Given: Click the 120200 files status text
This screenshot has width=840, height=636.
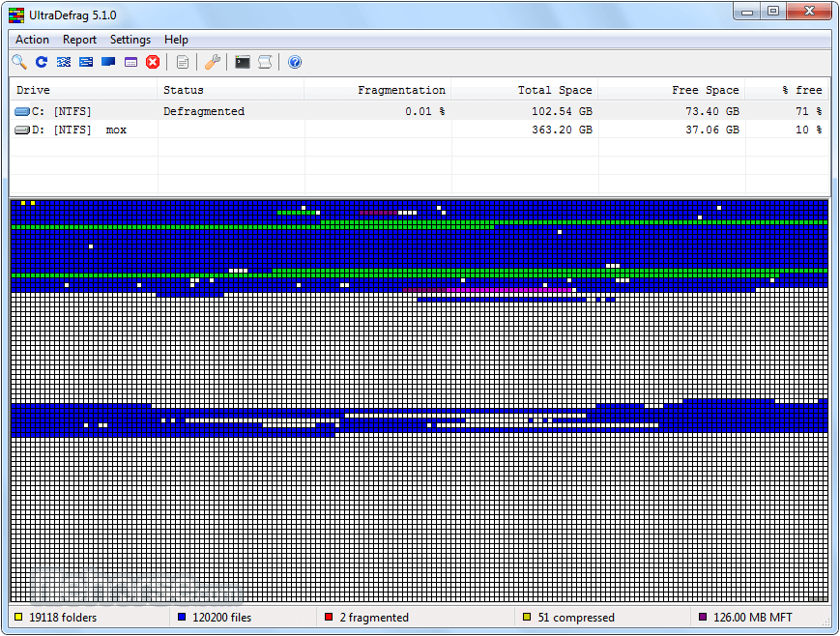Looking at the screenshot, I should pos(221,618).
